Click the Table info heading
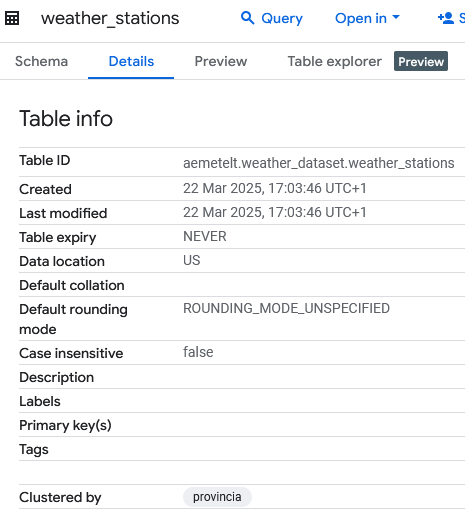This screenshot has width=465, height=522. coord(66,119)
